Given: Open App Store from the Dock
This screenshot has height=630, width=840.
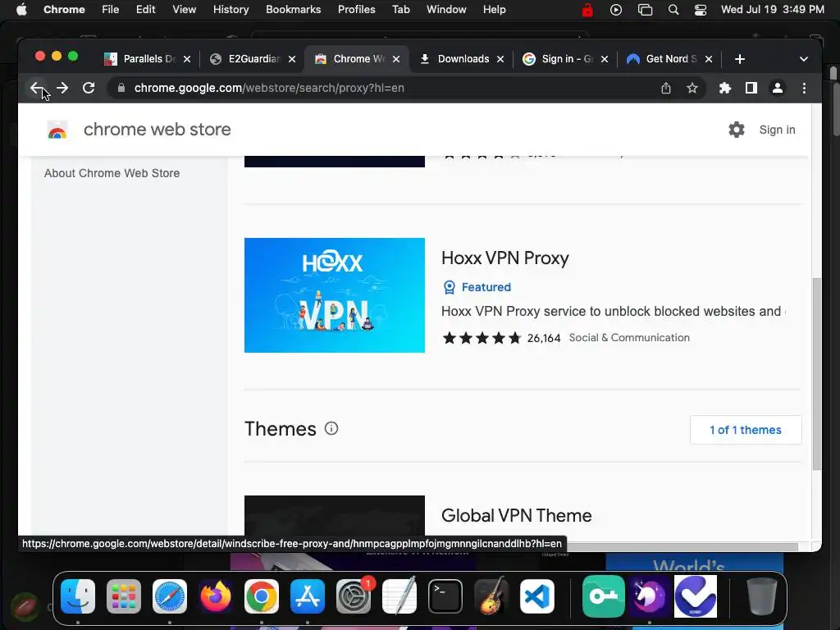Looking at the screenshot, I should pos(308,596).
